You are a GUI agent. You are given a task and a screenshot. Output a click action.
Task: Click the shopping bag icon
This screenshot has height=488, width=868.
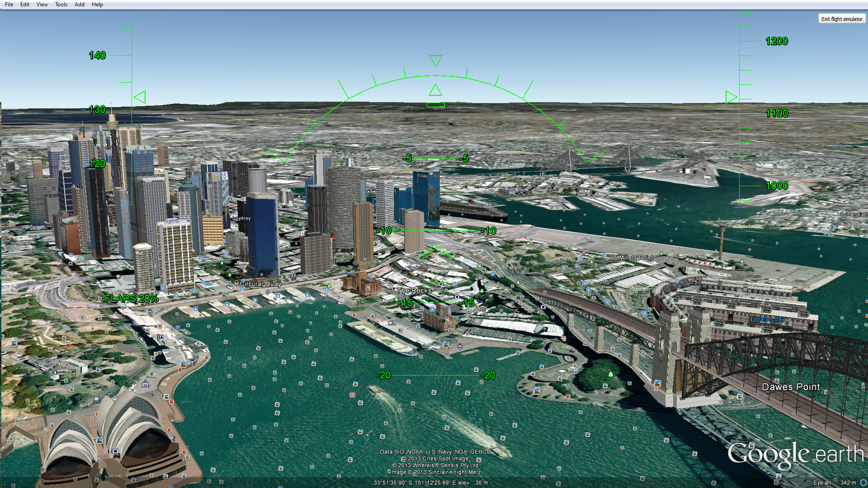tap(146, 384)
